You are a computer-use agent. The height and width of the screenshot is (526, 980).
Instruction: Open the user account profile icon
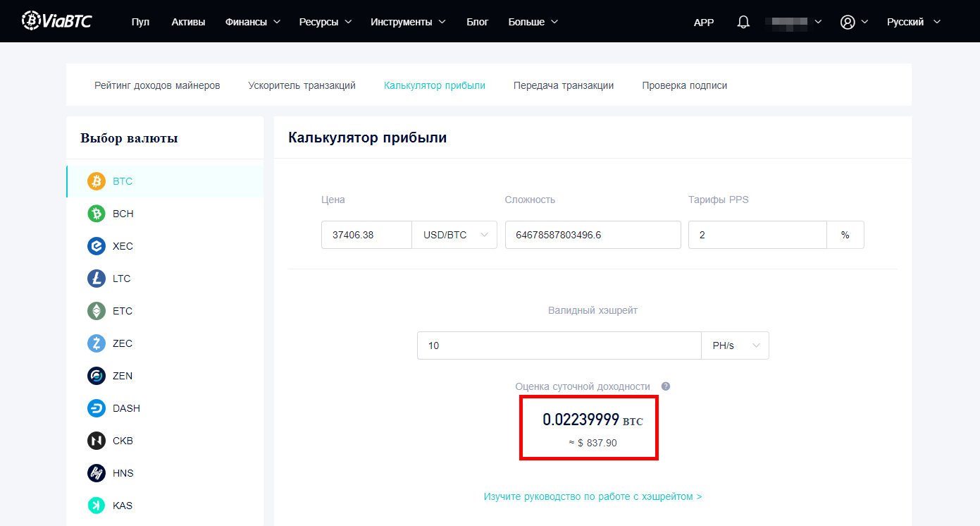pos(848,22)
